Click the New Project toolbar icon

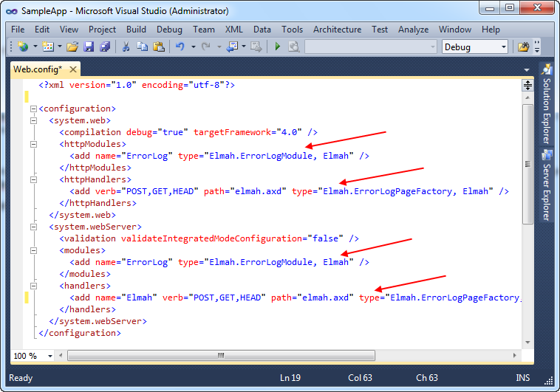23,47
